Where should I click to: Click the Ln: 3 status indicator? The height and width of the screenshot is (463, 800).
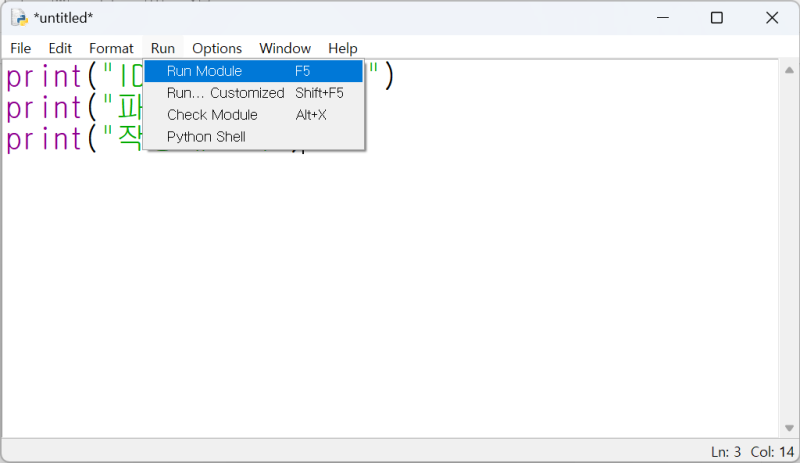tap(726, 452)
